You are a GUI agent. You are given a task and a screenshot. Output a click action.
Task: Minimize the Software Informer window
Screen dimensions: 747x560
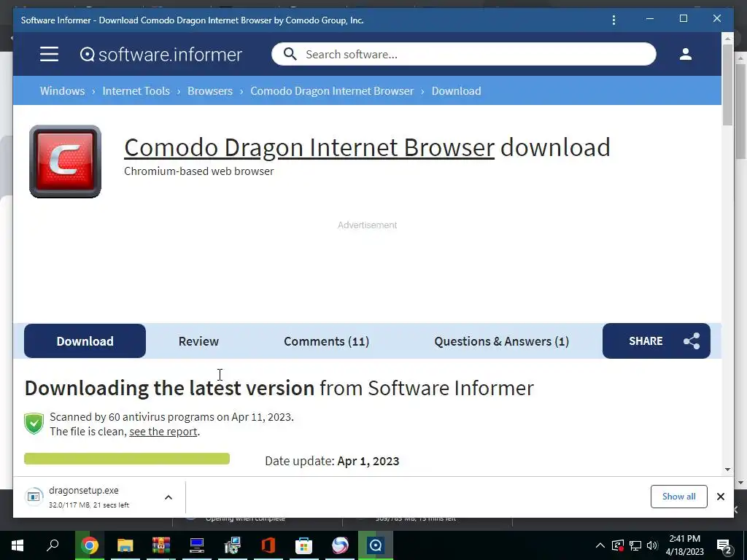(650, 19)
